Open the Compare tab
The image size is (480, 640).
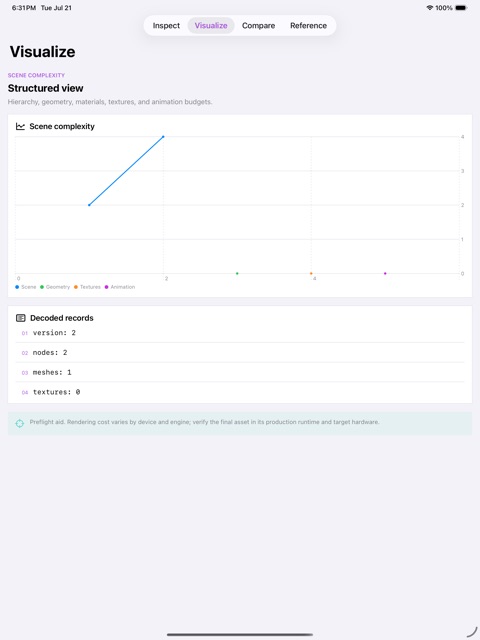point(258,25)
